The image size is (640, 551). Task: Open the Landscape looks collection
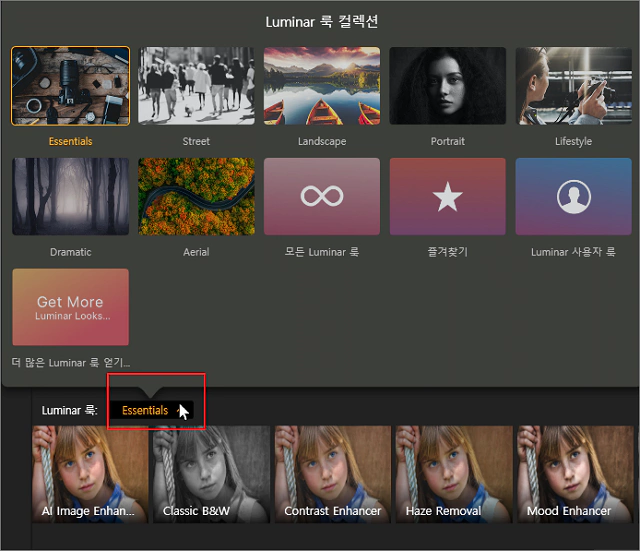click(x=322, y=86)
